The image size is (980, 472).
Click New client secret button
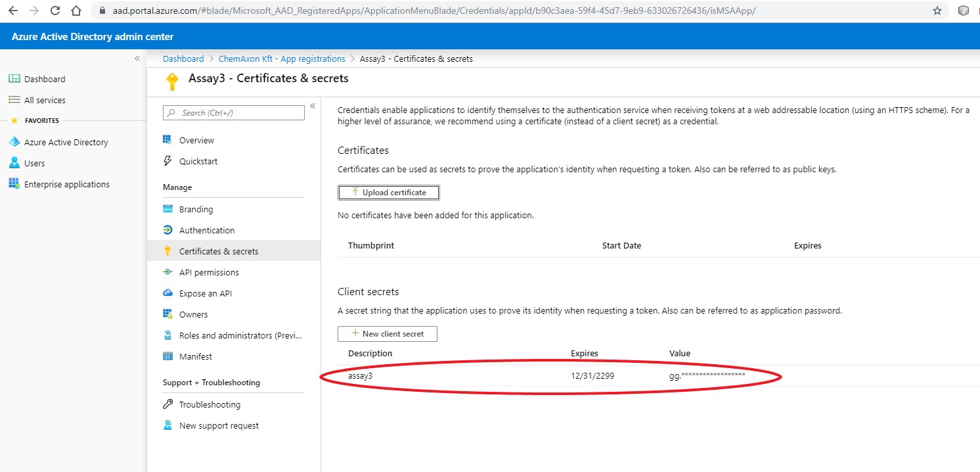pyautogui.click(x=388, y=334)
